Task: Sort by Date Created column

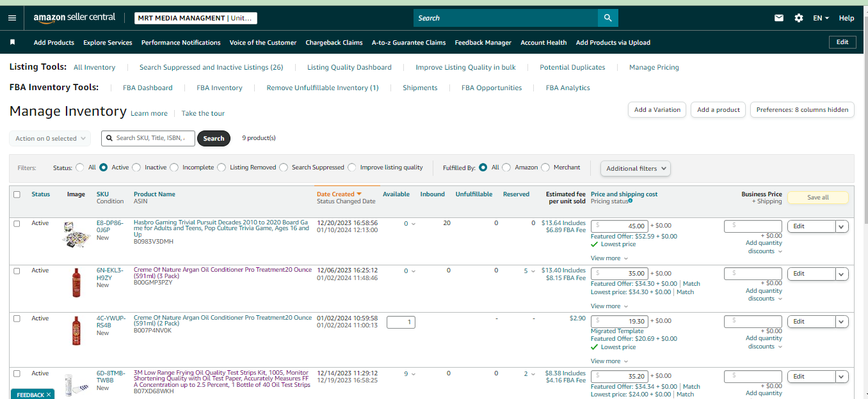Action: (339, 194)
